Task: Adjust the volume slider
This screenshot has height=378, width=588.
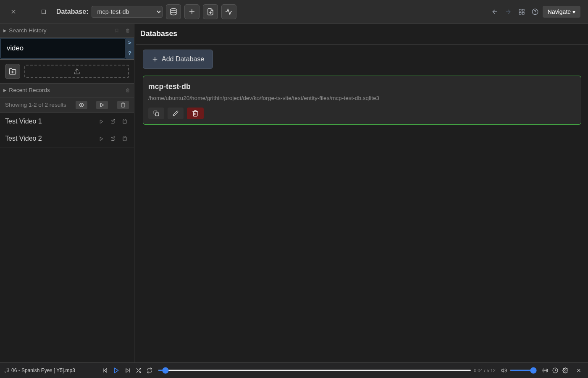Action: (x=522, y=370)
